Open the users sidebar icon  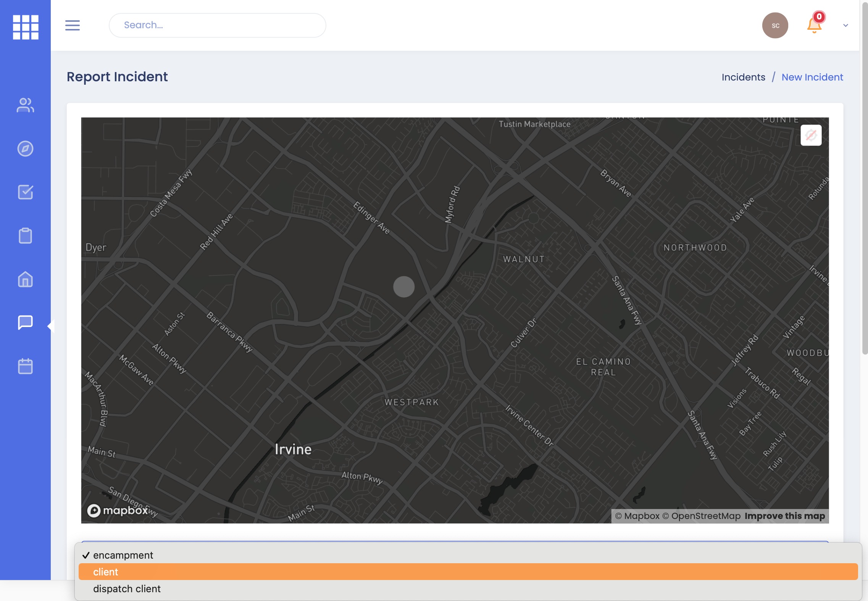25,105
